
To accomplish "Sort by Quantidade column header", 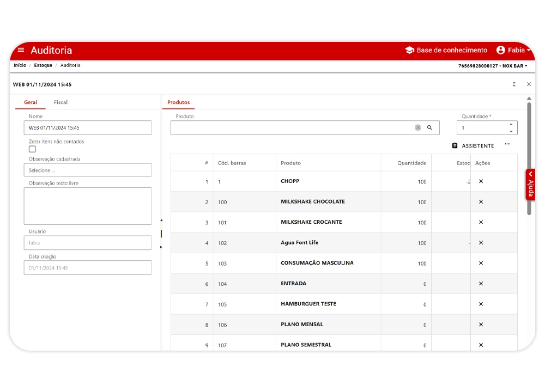I will pos(412,163).
